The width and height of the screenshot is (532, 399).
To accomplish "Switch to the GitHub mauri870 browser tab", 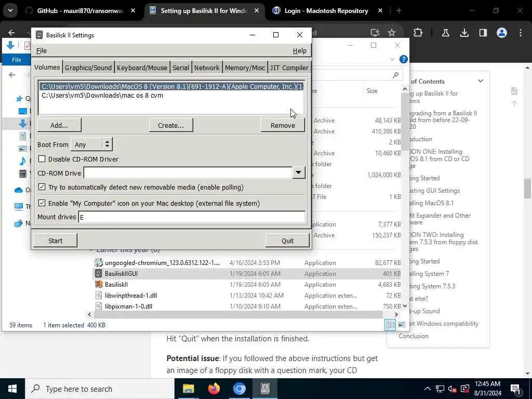I will 80,11.
